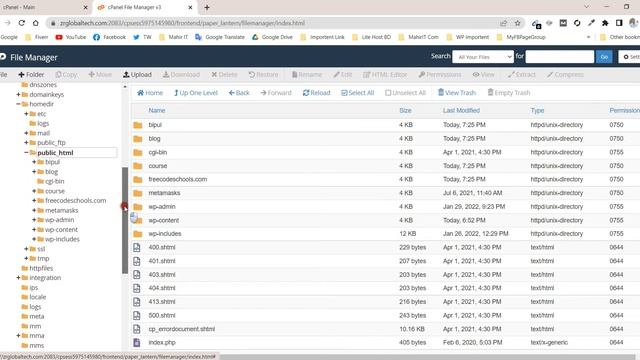The height and width of the screenshot is (360, 640).
Task: Click the browser reload icon
Action: (22, 23)
